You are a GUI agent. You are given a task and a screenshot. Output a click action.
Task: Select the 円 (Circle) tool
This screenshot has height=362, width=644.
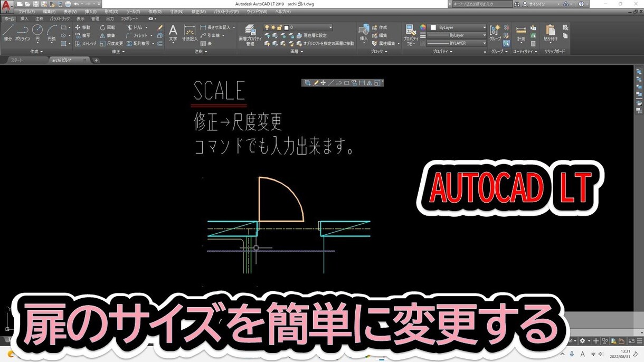(37, 33)
